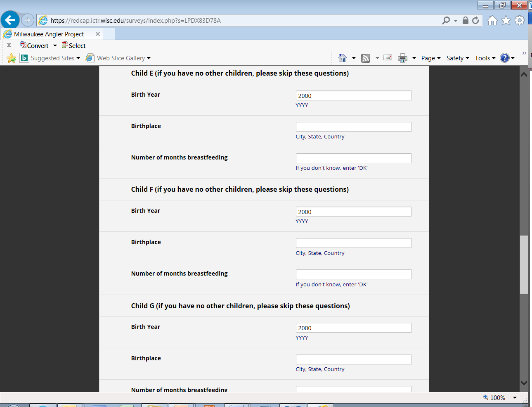Click Child E Birthplace field
Image resolution: width=532 pixels, height=407 pixels.
click(354, 127)
